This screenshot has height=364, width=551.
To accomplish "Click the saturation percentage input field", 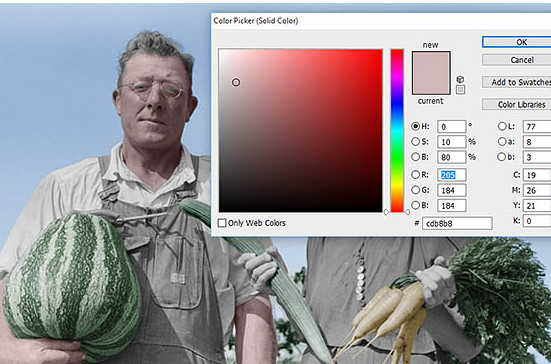I will 452,142.
